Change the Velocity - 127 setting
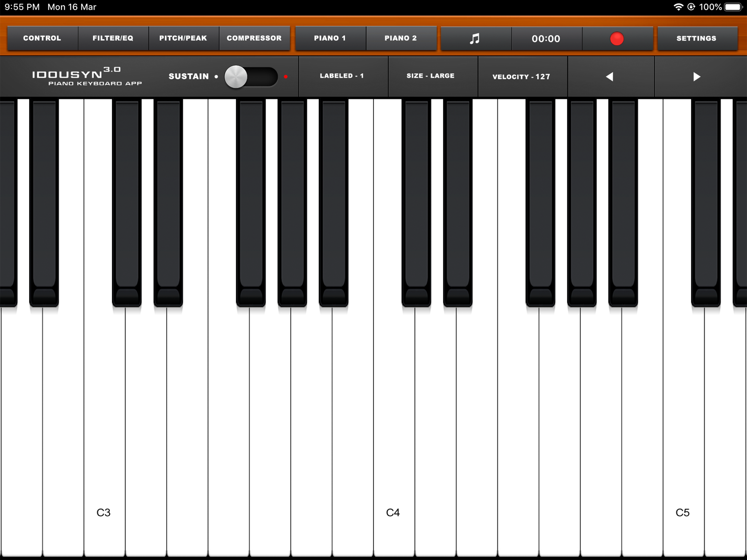The image size is (747, 560). pos(521,77)
